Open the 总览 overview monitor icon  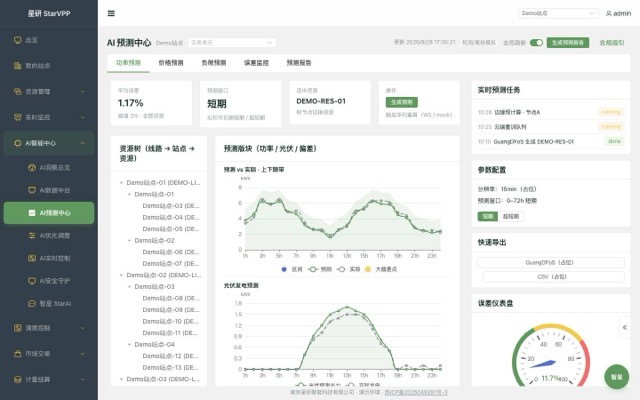point(18,40)
